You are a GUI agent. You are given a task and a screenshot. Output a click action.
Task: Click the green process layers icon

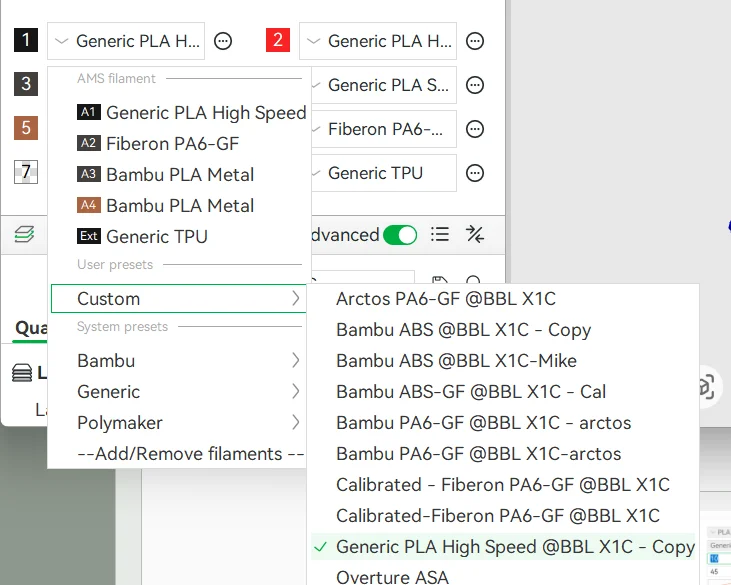24,234
